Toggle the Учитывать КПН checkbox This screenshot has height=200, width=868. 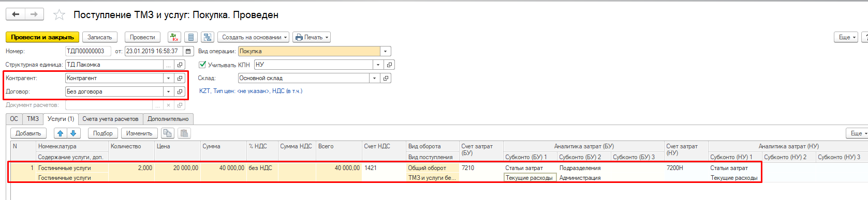[202, 65]
